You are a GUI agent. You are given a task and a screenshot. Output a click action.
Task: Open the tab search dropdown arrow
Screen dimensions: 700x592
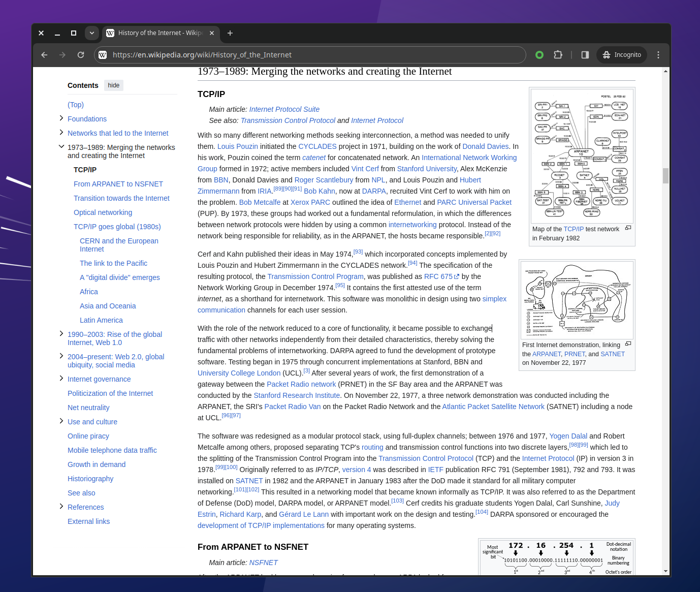coord(92,33)
